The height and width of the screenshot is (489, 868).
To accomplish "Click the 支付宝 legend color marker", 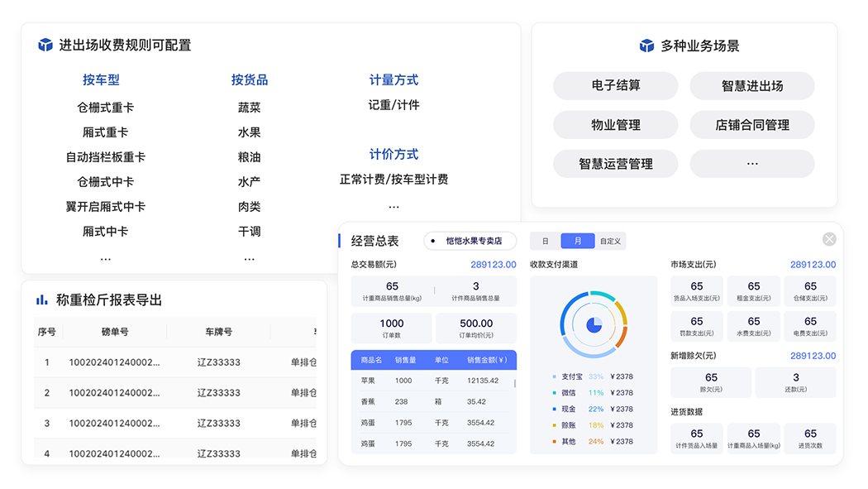I will [x=554, y=376].
